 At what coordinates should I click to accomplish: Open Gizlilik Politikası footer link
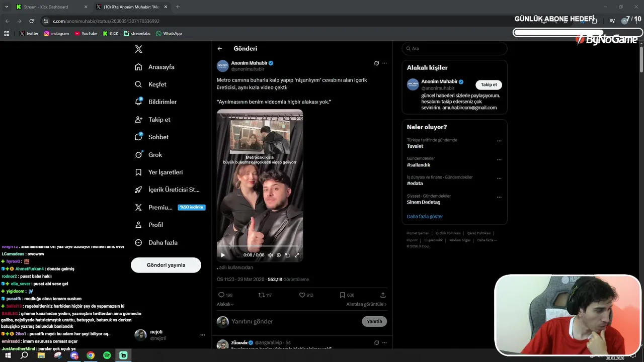[448, 233]
